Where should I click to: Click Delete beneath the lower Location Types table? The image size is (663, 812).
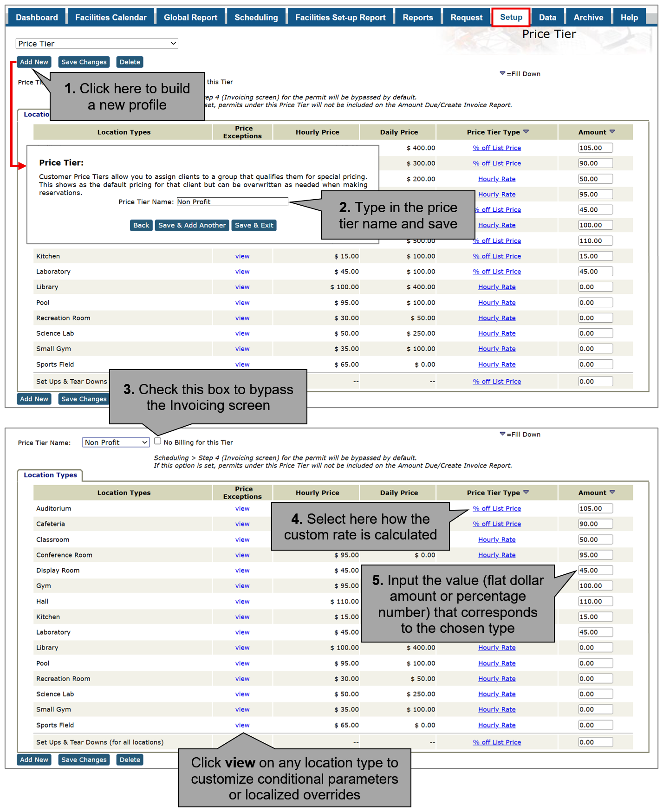[130, 760]
